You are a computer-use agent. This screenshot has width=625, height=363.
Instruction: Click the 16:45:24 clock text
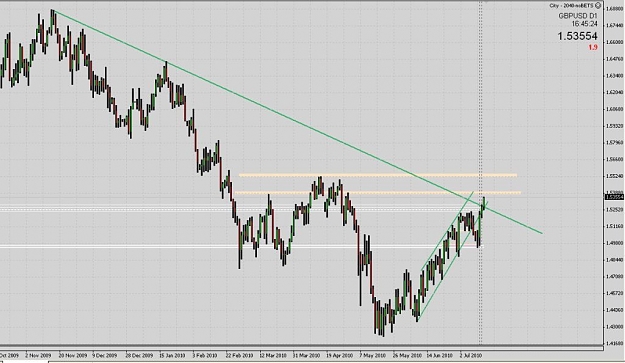[584, 24]
